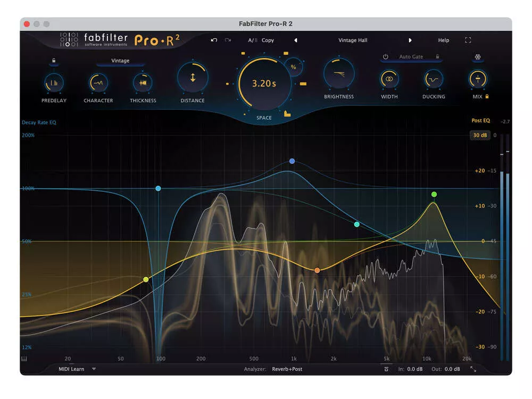Open the Help menu
Screen dimensions: 532x399
(x=443, y=40)
